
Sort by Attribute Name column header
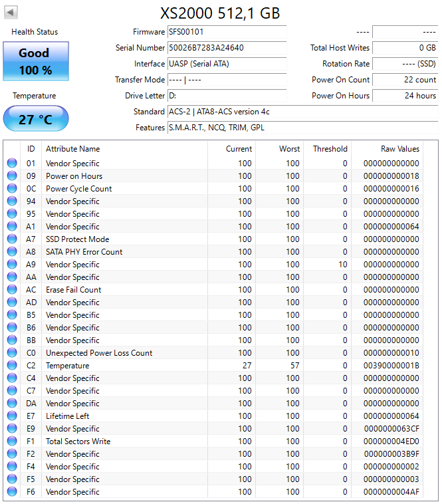tap(125, 149)
